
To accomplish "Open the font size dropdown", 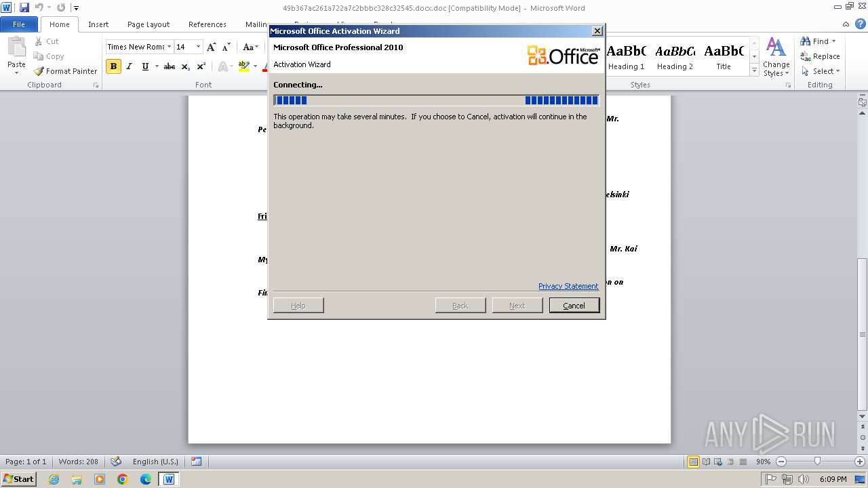I will pyautogui.click(x=198, y=47).
